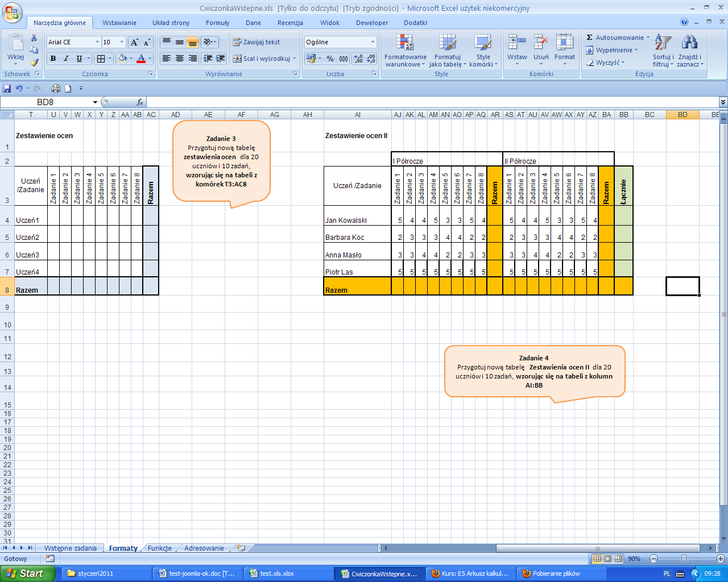Expand the Ogólne number format dropdown
The image size is (728, 582).
373,42
